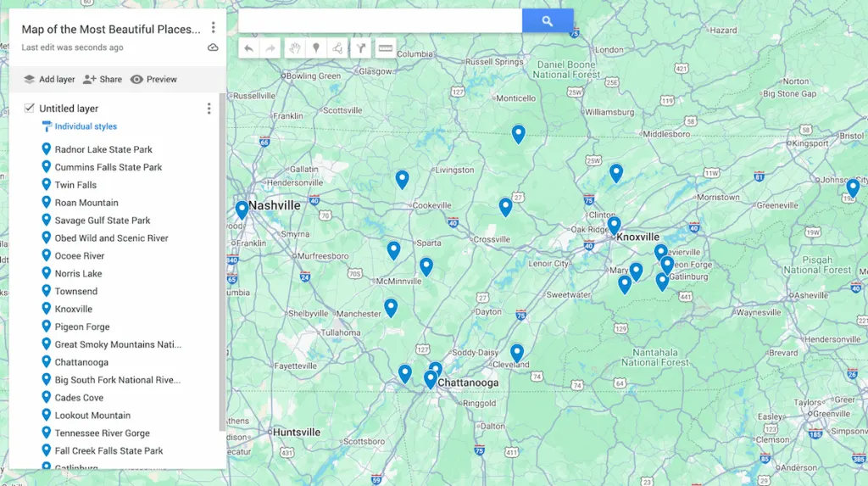Toggle the Untitled layer checkbox

tap(30, 108)
